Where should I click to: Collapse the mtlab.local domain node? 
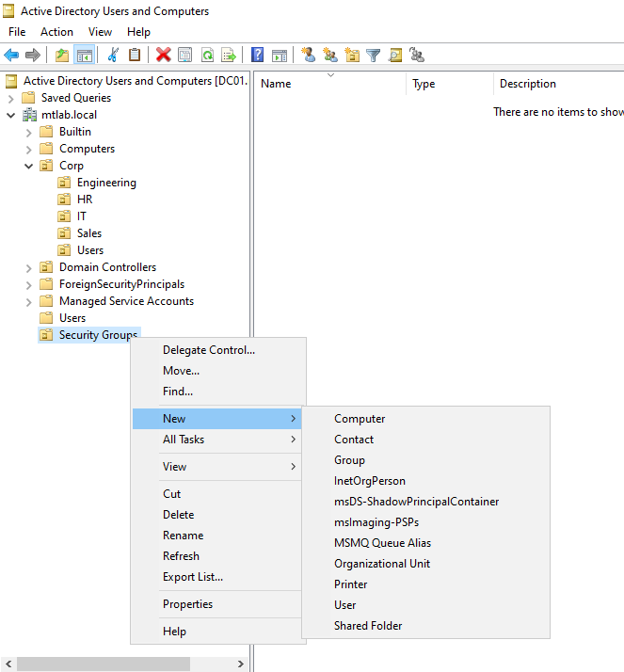(x=11, y=115)
